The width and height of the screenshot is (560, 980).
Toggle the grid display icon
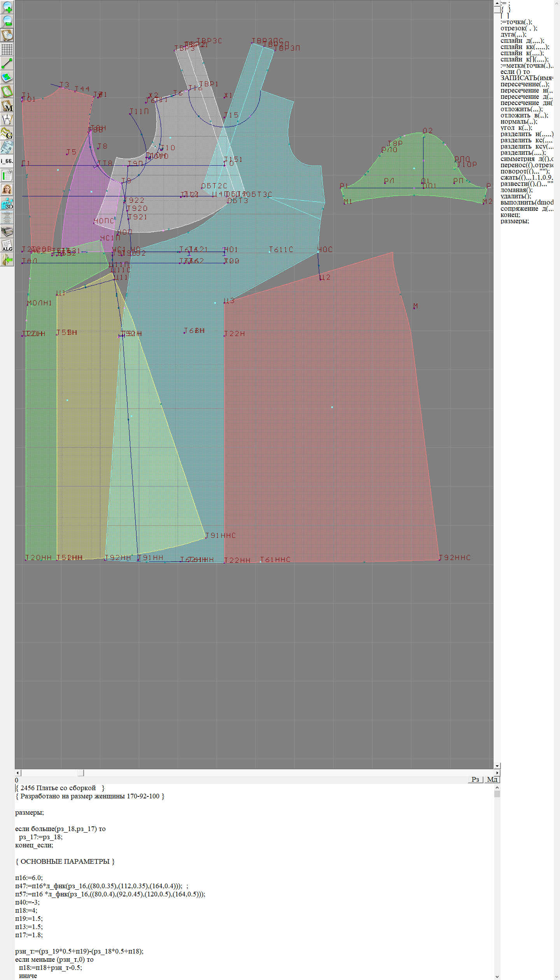pyautogui.click(x=7, y=49)
